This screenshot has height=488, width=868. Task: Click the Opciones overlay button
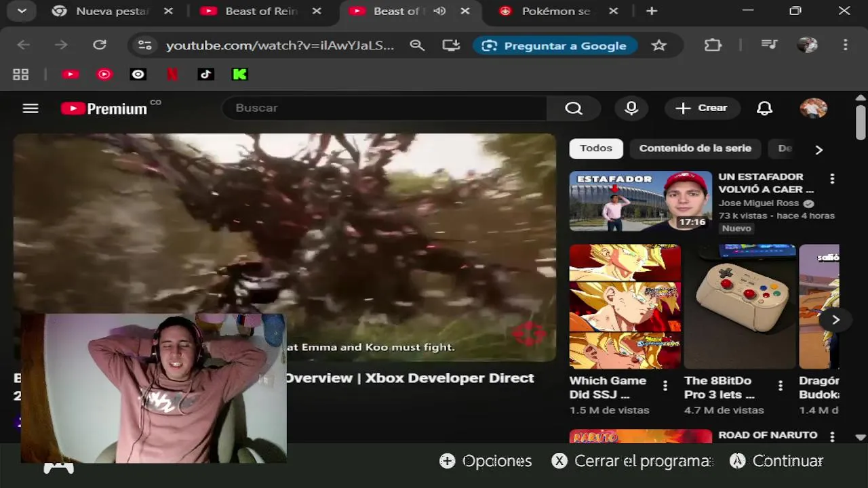[x=486, y=461]
